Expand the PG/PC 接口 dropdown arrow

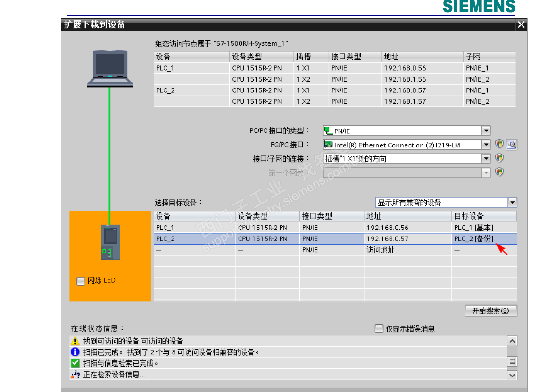[x=486, y=145]
